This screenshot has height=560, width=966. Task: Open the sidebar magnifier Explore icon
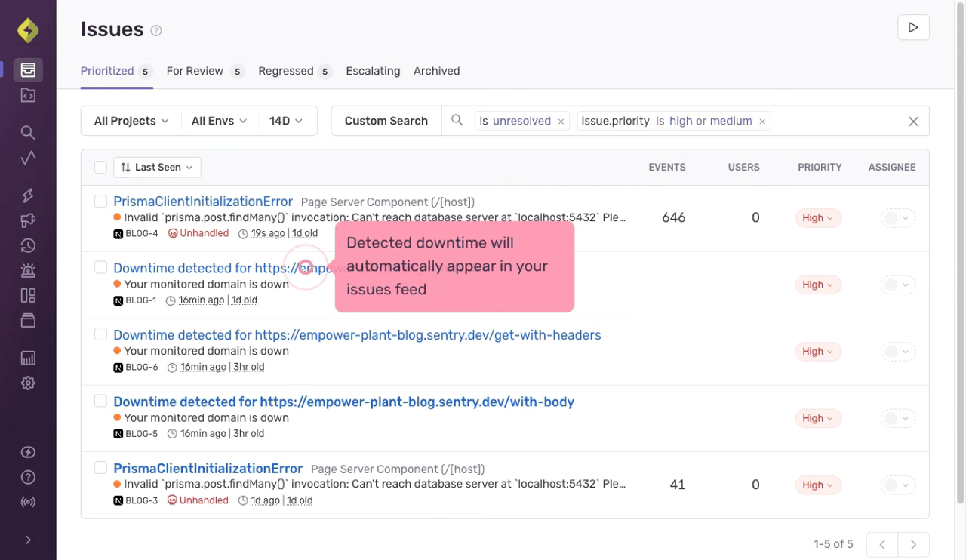click(28, 133)
